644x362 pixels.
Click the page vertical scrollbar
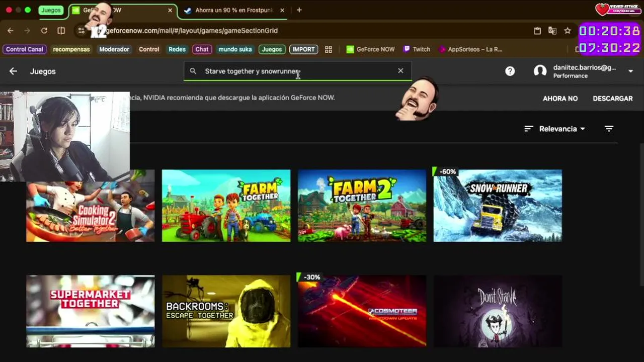[x=641, y=215]
